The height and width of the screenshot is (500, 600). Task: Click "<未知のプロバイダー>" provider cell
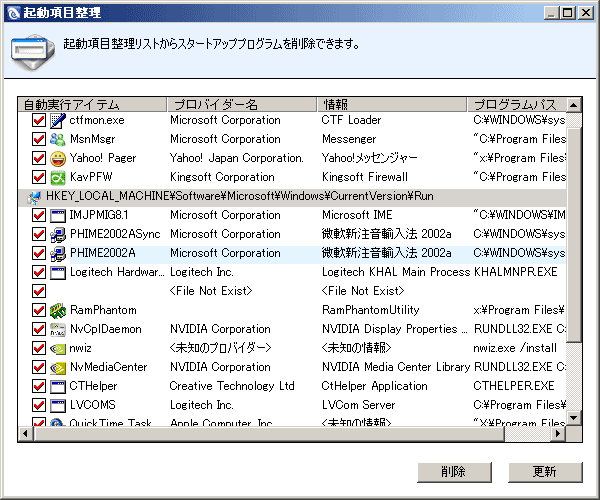220,348
